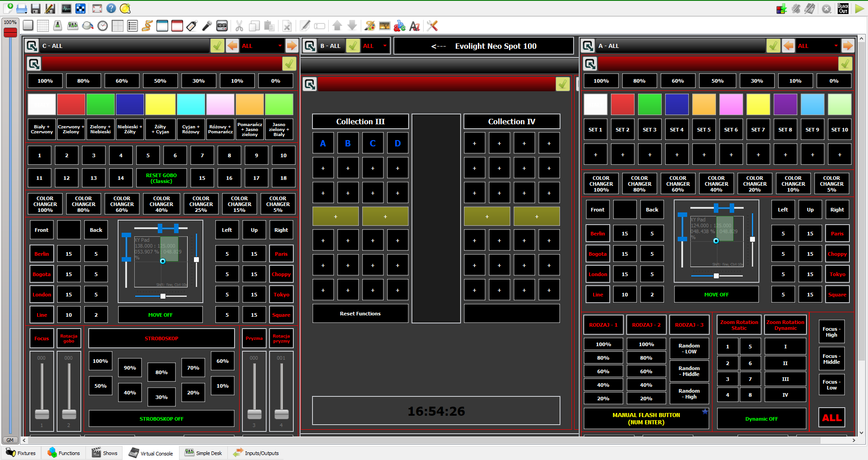Image resolution: width=868 pixels, height=460 pixels.
Task: Open the widget background color palette
Action: (369, 26)
